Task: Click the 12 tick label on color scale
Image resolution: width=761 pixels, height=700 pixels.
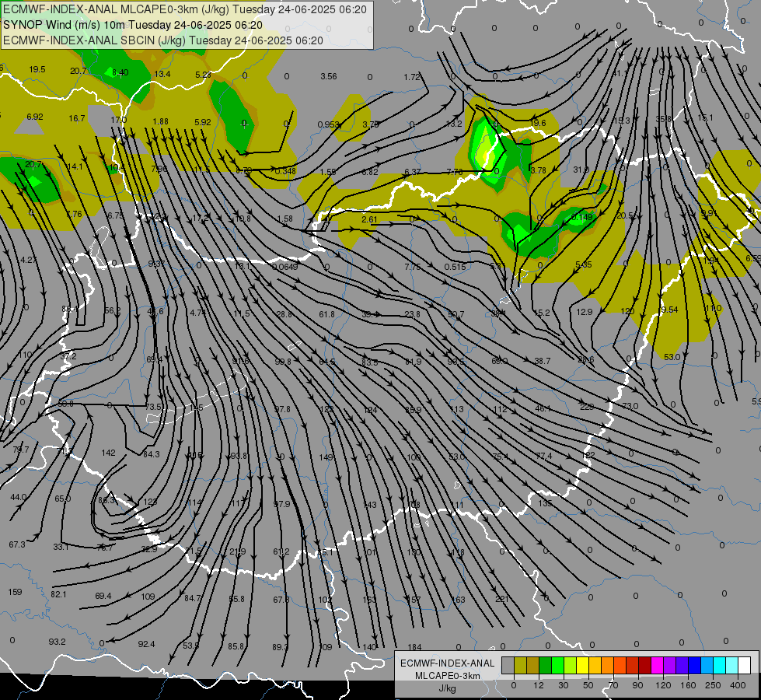Action: pyautogui.click(x=539, y=685)
